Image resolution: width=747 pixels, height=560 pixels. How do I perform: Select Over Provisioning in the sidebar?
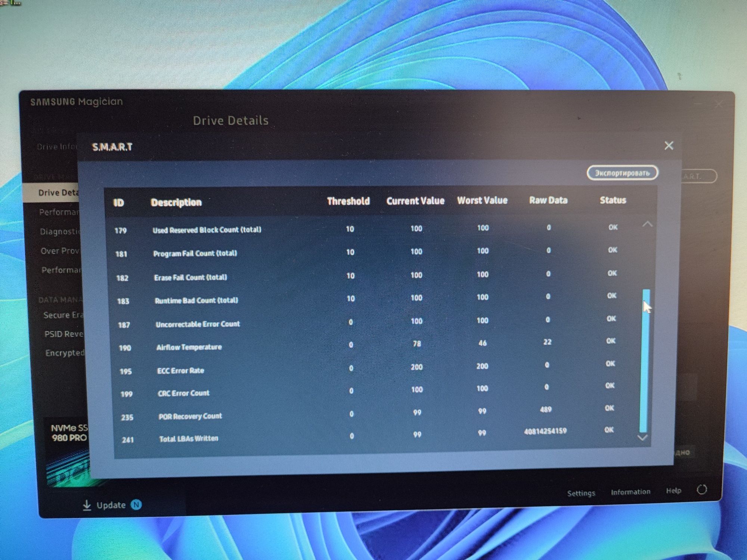pos(61,251)
